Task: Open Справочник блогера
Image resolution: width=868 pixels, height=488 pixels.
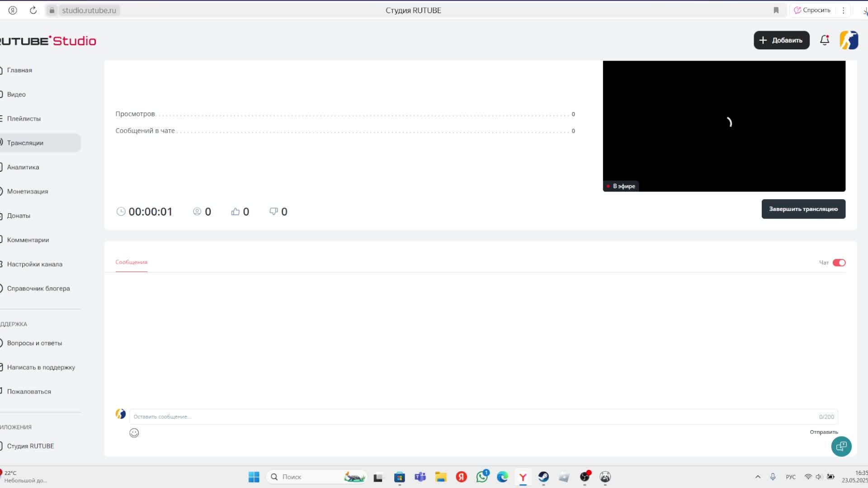Action: tap(38, 288)
